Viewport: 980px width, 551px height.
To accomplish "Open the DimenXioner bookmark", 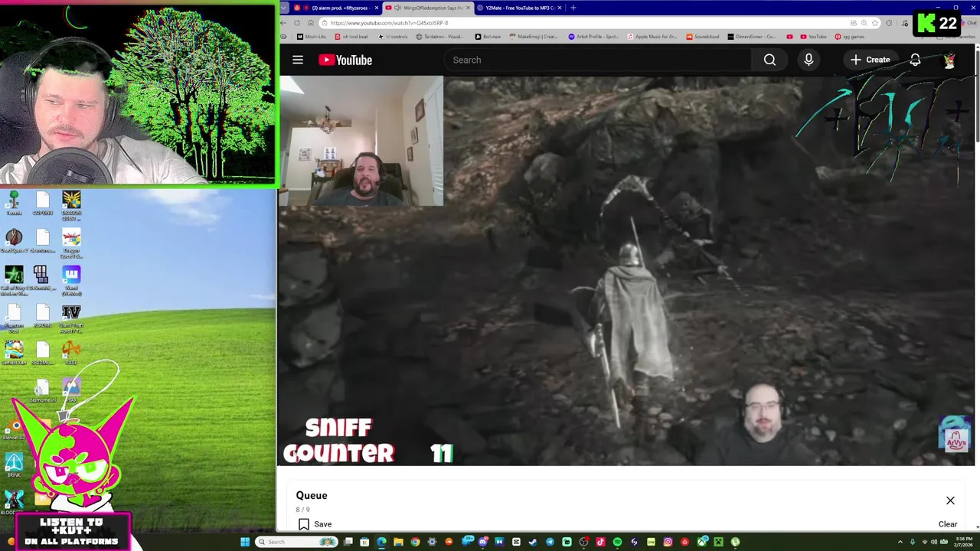I will coord(752,37).
